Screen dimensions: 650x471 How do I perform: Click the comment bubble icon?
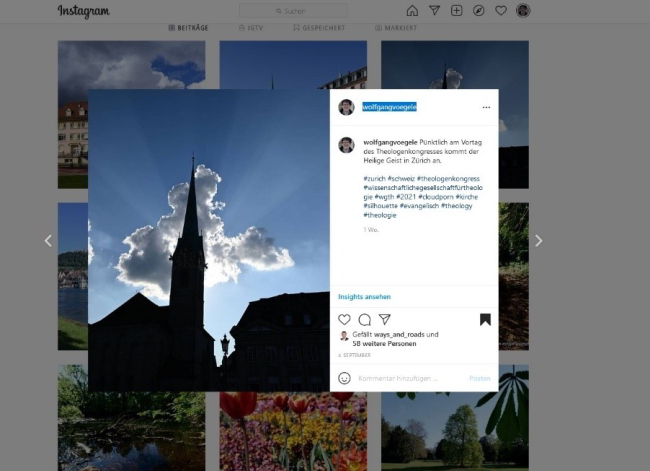tap(365, 320)
